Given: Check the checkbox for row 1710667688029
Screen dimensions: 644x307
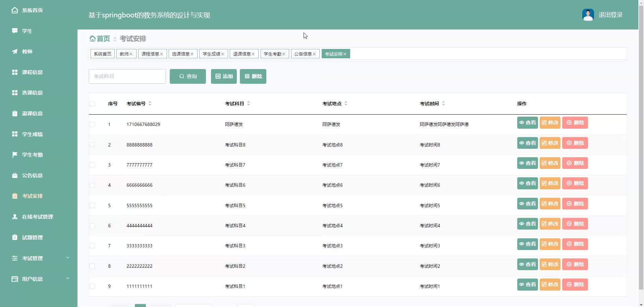Looking at the screenshot, I should [92, 124].
